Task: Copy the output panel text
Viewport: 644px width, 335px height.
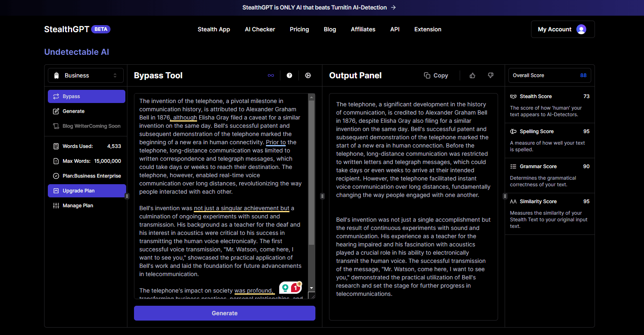Action: coord(436,75)
